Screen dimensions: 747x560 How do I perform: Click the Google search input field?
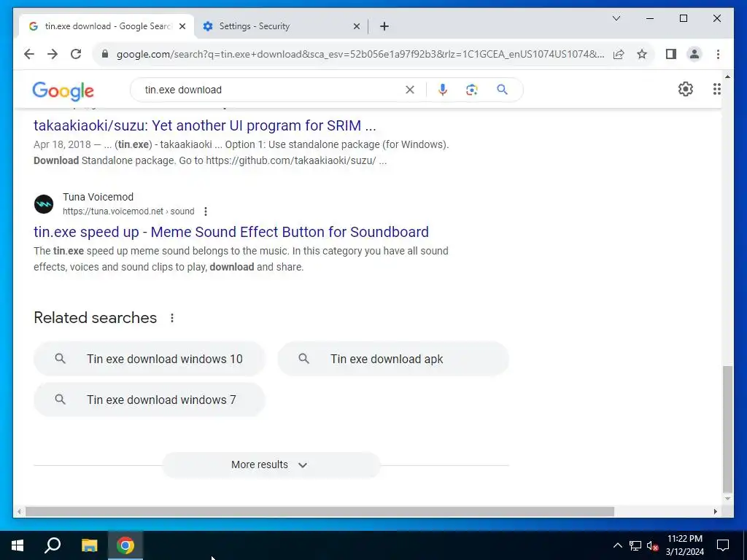[x=271, y=90]
